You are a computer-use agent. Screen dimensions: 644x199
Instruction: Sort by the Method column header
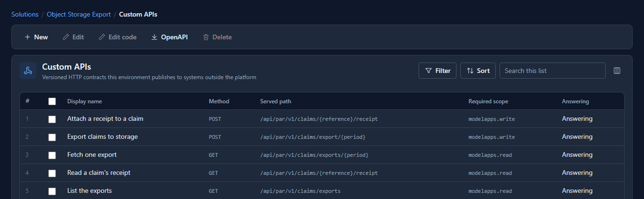(219, 101)
